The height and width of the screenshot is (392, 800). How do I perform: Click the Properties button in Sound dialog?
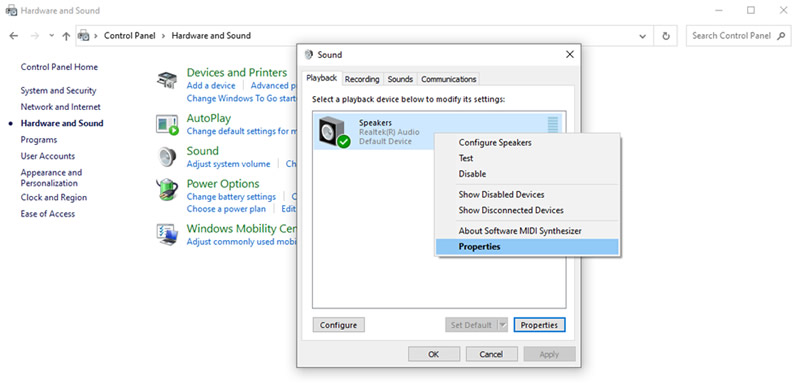pyautogui.click(x=539, y=325)
